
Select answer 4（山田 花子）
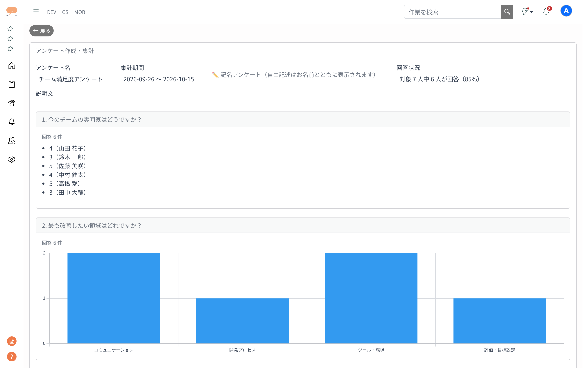point(68,148)
